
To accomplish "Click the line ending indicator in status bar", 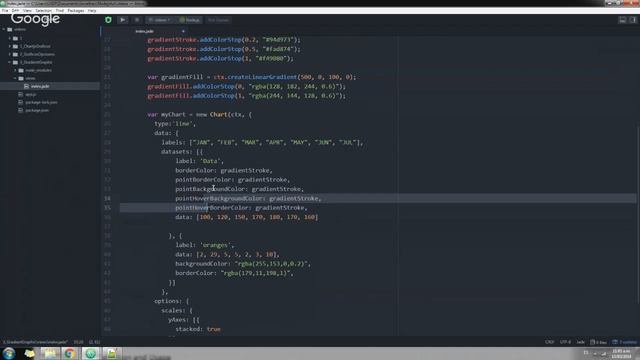I will tap(549, 342).
